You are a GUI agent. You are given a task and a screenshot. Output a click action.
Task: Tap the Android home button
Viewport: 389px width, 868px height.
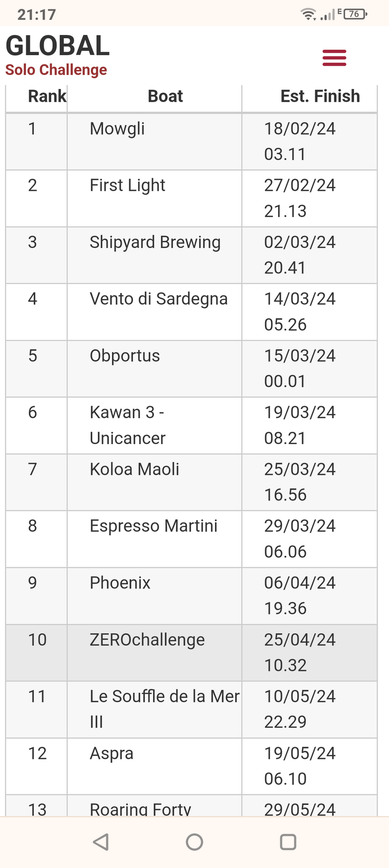pos(194,842)
